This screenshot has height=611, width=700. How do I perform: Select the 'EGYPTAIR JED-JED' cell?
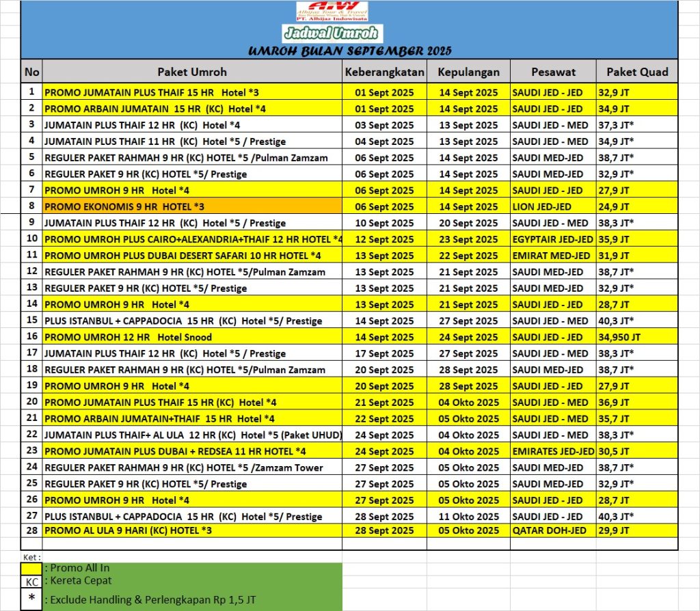[x=553, y=239]
